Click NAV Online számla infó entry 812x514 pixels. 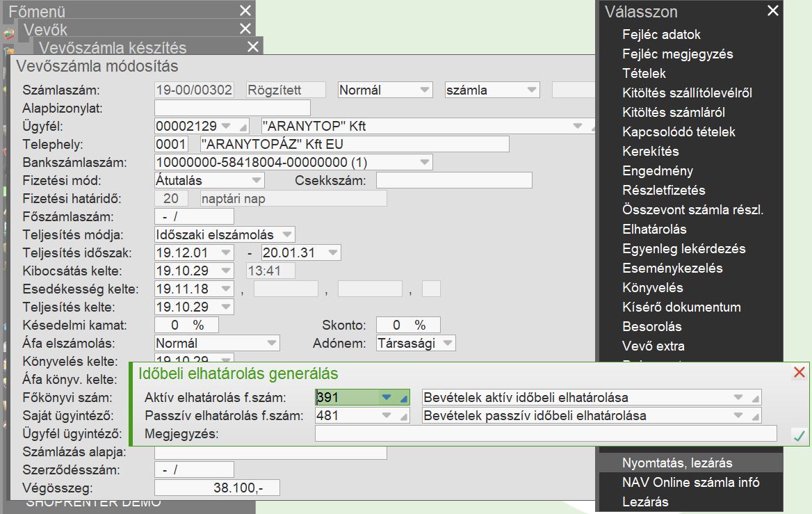pyautogui.click(x=690, y=482)
